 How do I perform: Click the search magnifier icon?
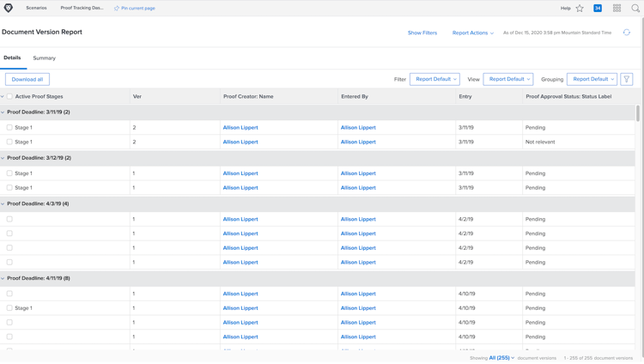pyautogui.click(x=635, y=8)
